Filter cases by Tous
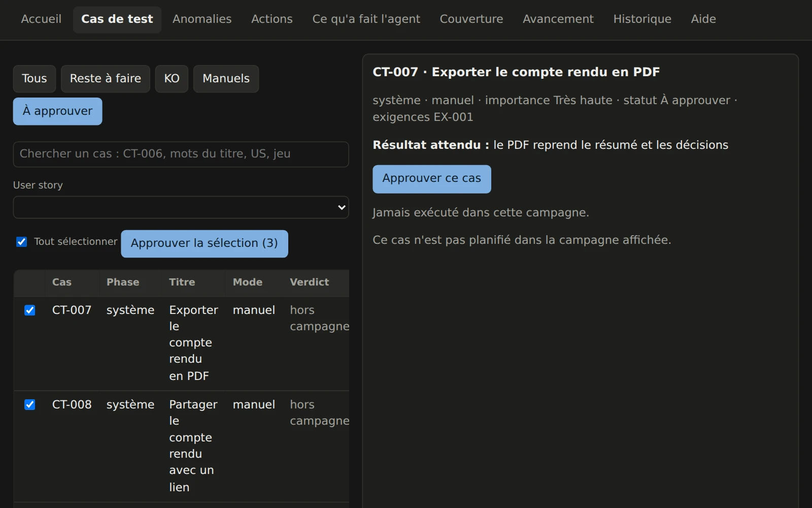Screen dimensions: 812x508 tap(35, 79)
